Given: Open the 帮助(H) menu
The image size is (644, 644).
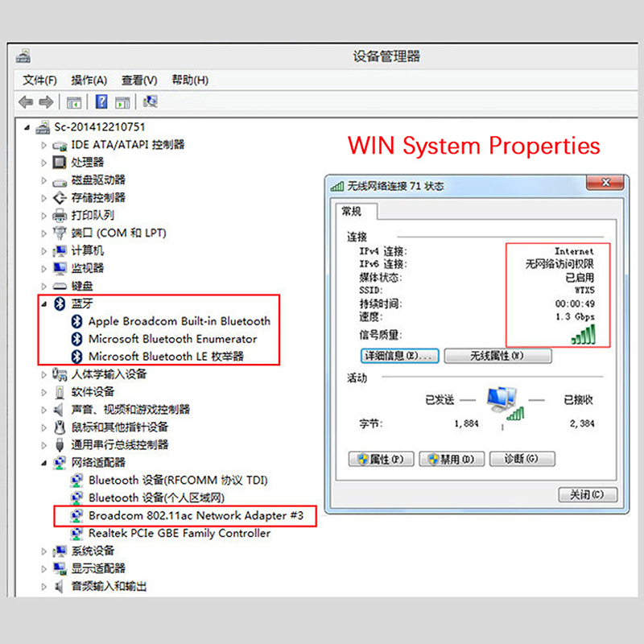Looking at the screenshot, I should tap(190, 80).
